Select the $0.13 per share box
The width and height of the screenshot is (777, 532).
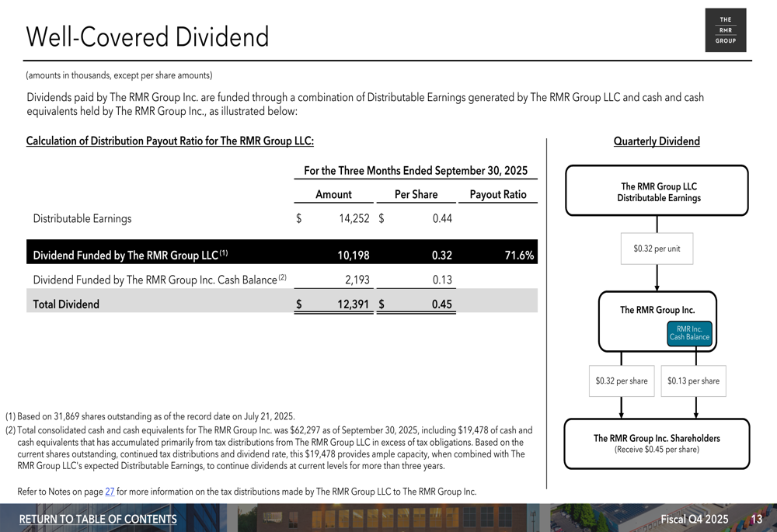point(693,381)
